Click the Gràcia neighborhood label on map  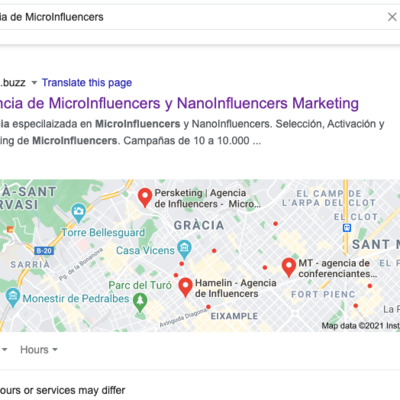point(199,226)
